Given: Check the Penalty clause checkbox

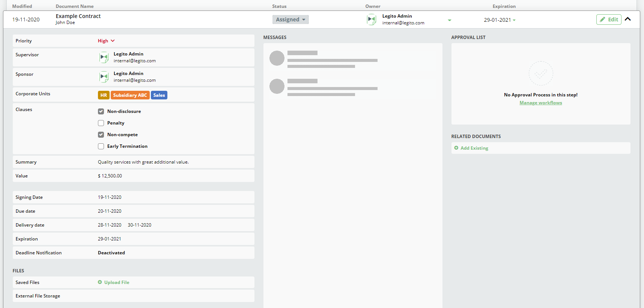Looking at the screenshot, I should pyautogui.click(x=101, y=123).
